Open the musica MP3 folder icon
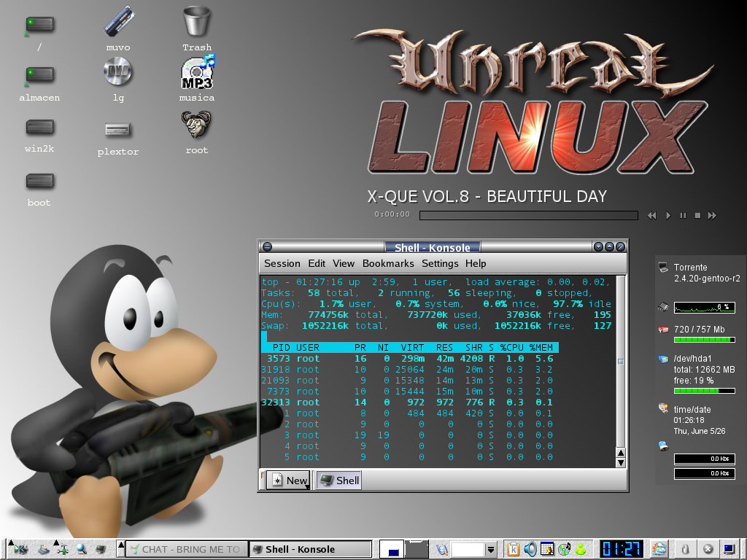Image resolution: width=747 pixels, height=560 pixels. coord(197,72)
